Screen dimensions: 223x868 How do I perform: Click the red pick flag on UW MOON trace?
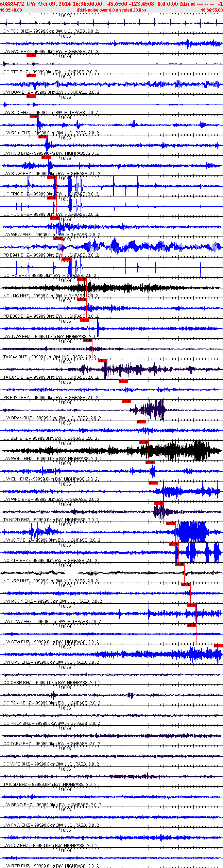click(186, 585)
